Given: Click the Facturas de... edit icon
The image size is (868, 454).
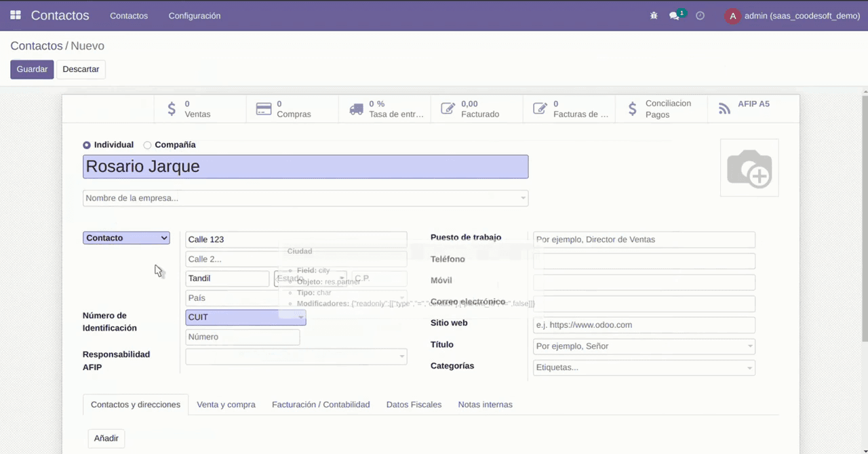Looking at the screenshot, I should (x=540, y=108).
